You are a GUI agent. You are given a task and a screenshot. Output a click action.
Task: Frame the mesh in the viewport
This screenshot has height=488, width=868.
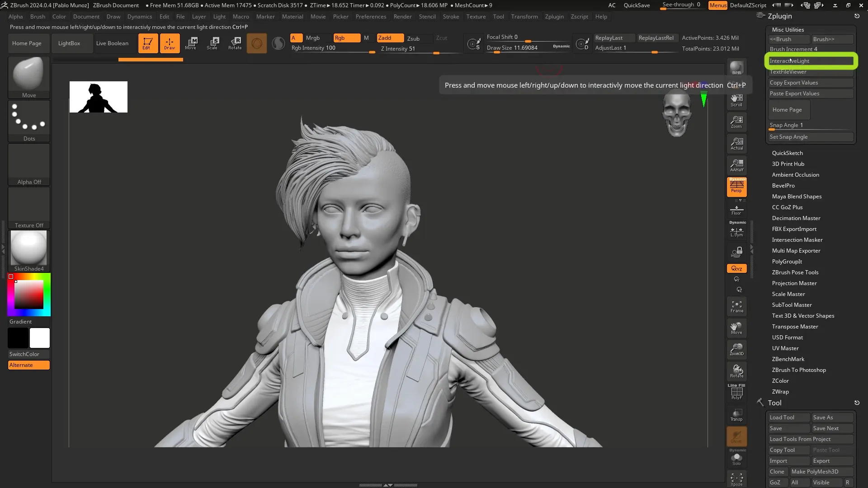(x=736, y=306)
